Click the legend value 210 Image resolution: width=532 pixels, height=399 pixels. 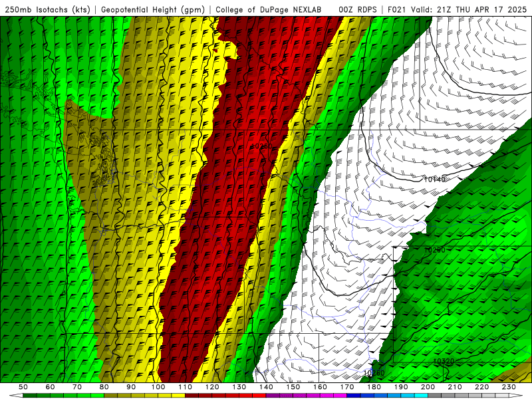pyautogui.click(x=455, y=387)
